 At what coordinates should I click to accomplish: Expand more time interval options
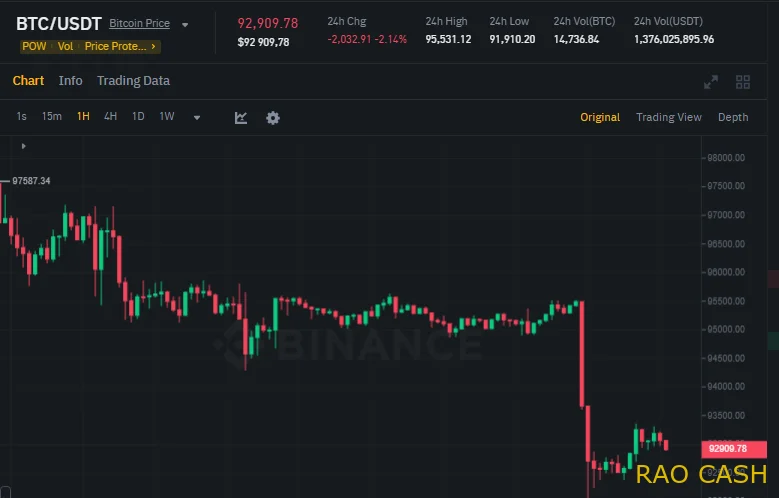pyautogui.click(x=197, y=117)
